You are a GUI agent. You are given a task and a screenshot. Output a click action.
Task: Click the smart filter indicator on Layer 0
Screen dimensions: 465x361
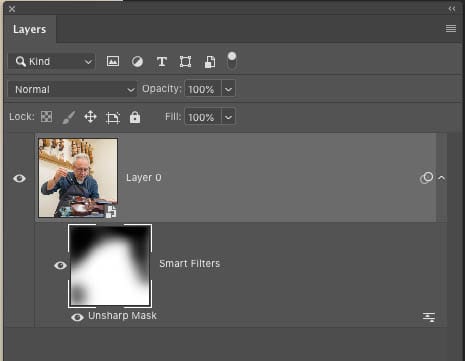coord(426,178)
